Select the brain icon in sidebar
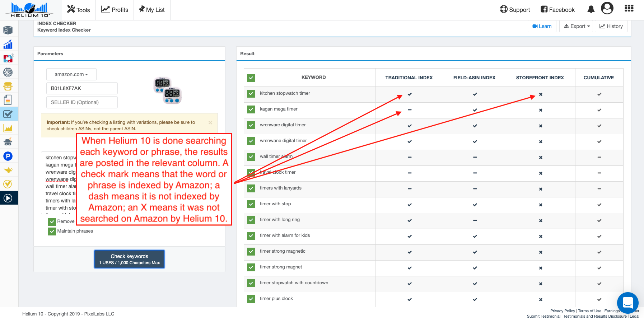 click(8, 72)
